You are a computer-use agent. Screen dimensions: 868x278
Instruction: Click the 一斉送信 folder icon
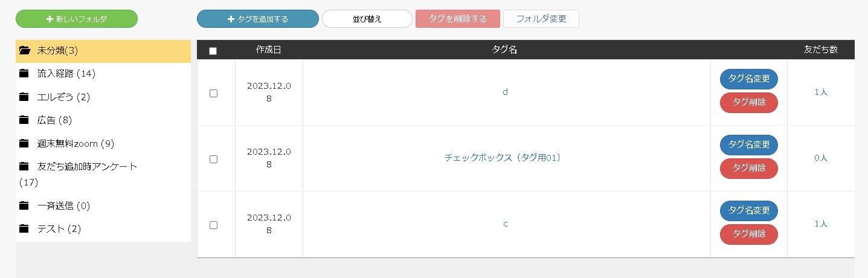(24, 206)
